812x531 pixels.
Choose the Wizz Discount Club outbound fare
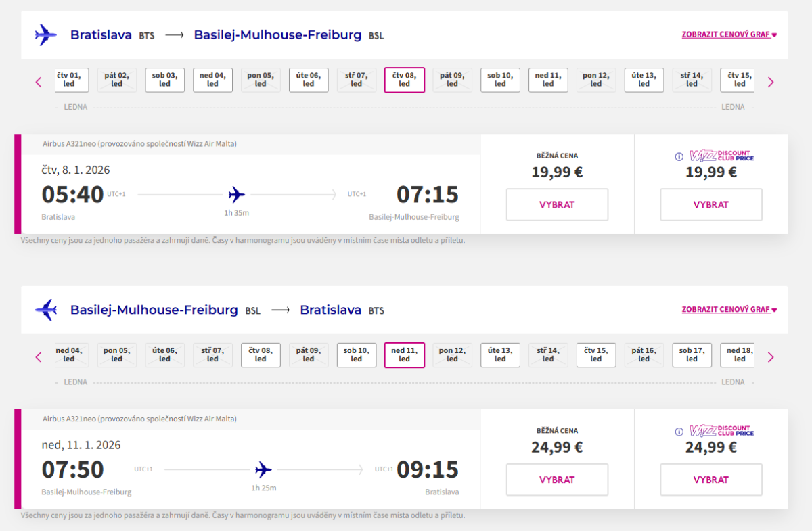click(x=710, y=204)
